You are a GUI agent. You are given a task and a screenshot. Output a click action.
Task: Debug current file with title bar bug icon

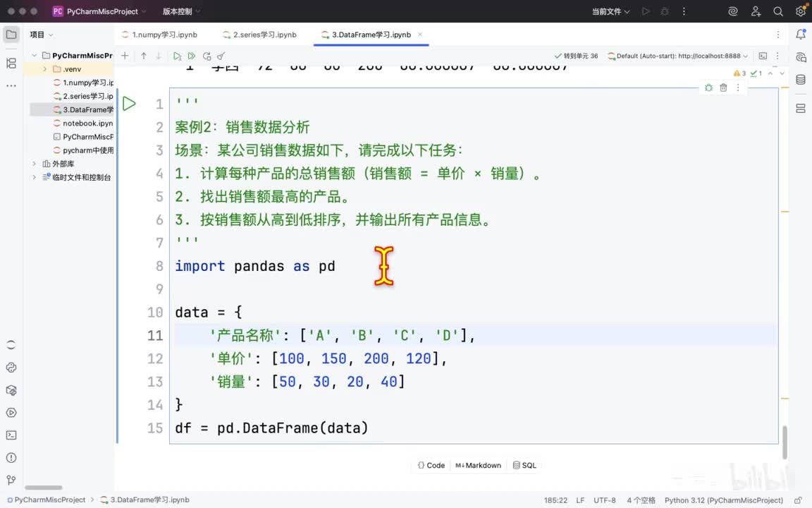665,11
